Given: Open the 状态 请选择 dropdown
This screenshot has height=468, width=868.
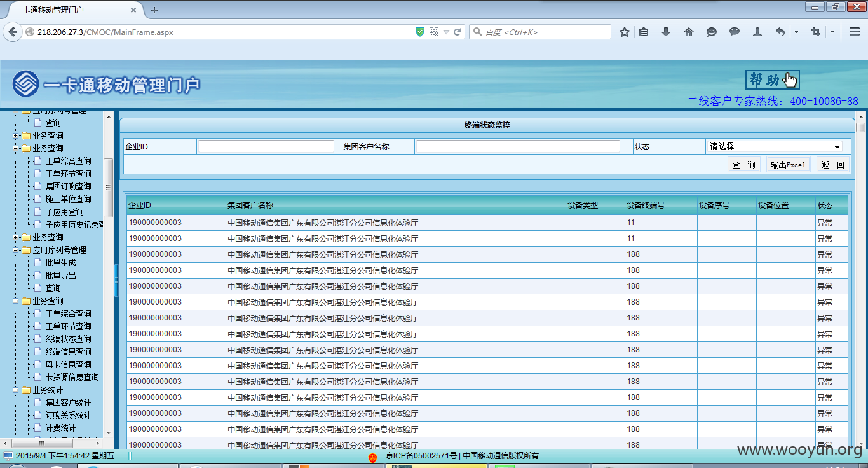Looking at the screenshot, I should pyautogui.click(x=775, y=147).
